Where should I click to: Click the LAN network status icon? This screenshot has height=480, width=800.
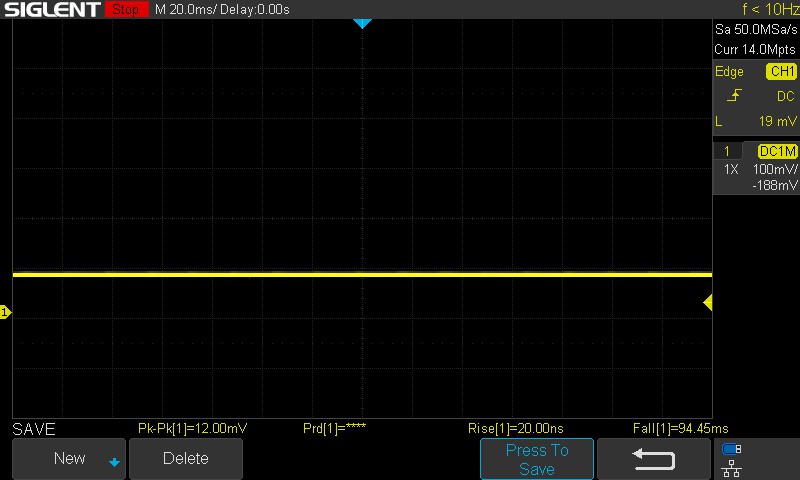[x=731, y=468]
